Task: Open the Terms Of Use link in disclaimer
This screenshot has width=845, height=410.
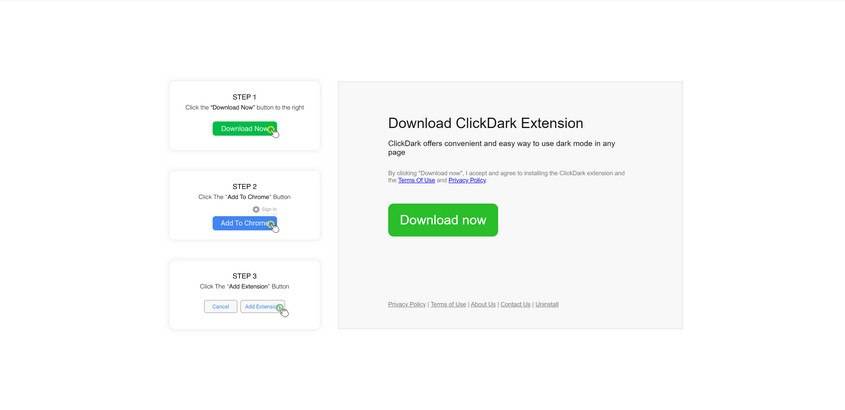Action: point(417,180)
